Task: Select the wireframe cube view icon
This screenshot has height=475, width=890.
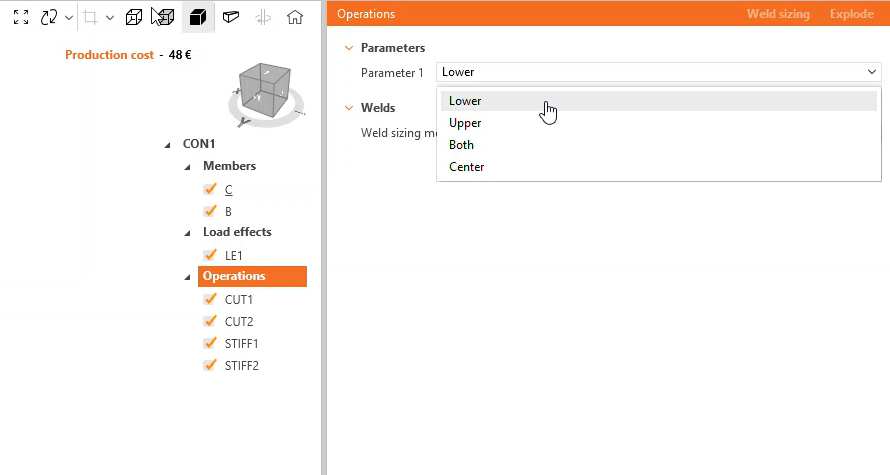Action: [133, 17]
